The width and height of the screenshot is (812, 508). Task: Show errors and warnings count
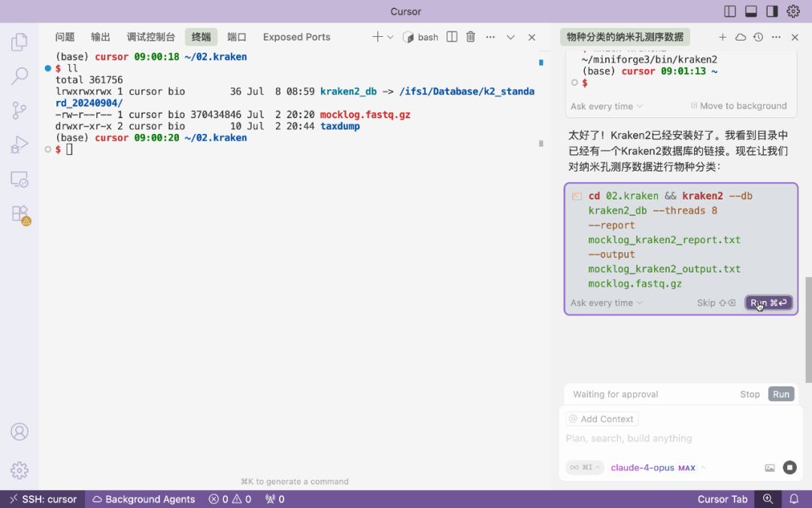pyautogui.click(x=230, y=499)
